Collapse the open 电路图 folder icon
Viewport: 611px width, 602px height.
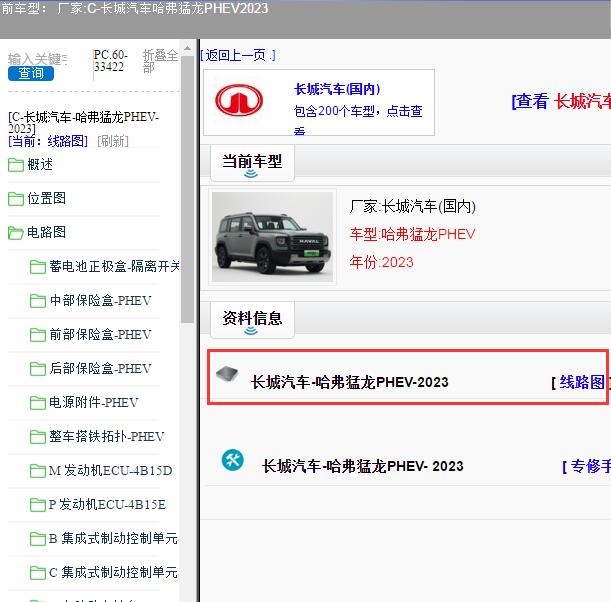click(x=16, y=233)
